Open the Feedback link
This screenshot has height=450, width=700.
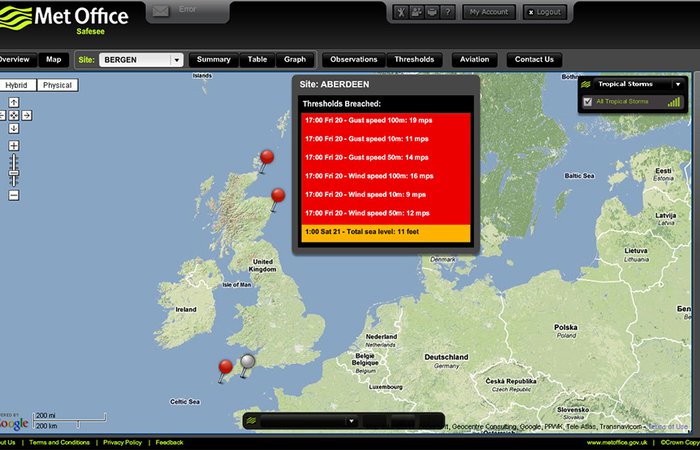click(x=169, y=443)
